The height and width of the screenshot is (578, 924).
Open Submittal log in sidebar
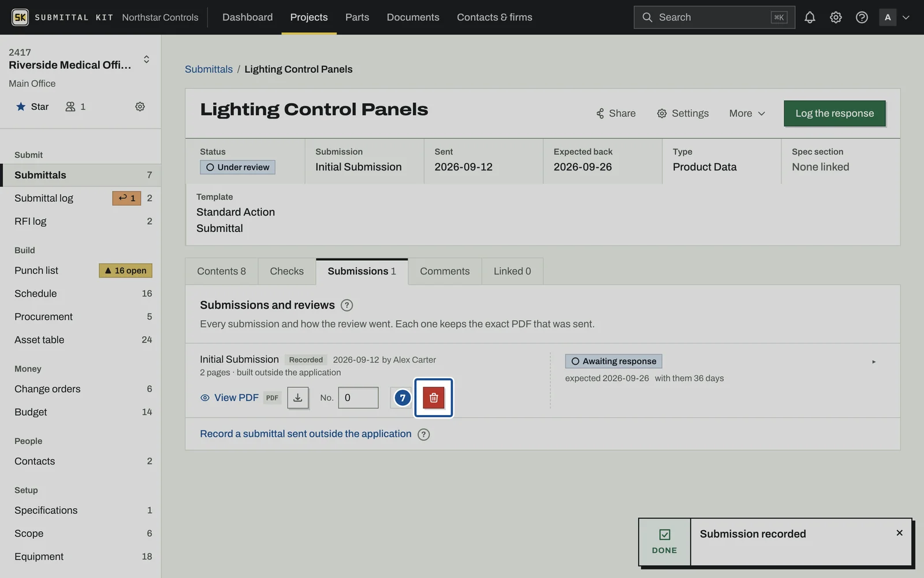[81, 198]
